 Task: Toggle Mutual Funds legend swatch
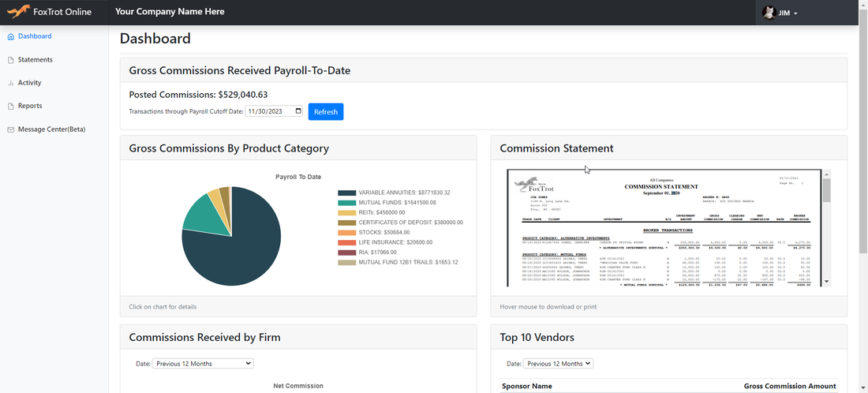pos(346,203)
